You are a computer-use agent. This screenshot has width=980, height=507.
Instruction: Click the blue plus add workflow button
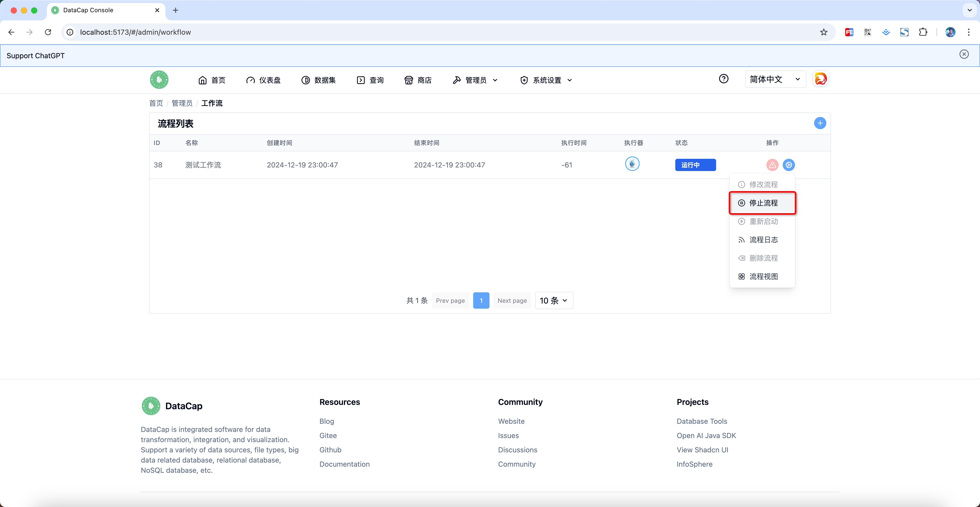point(820,123)
